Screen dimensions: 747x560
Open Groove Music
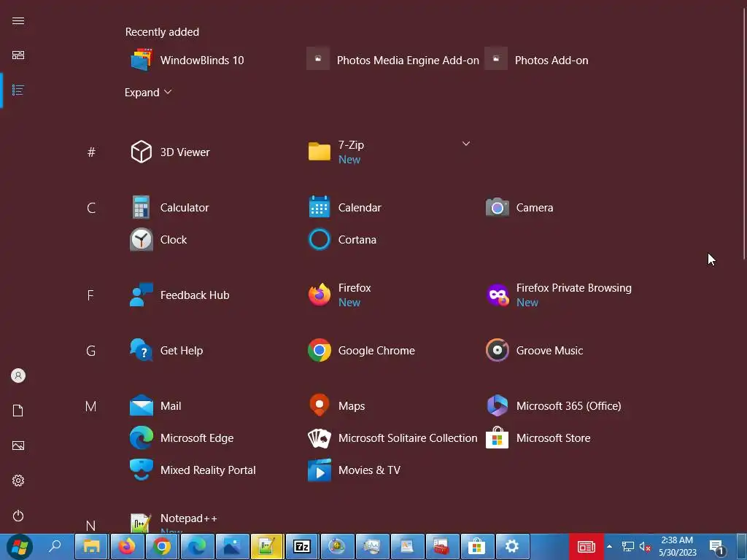(535, 351)
